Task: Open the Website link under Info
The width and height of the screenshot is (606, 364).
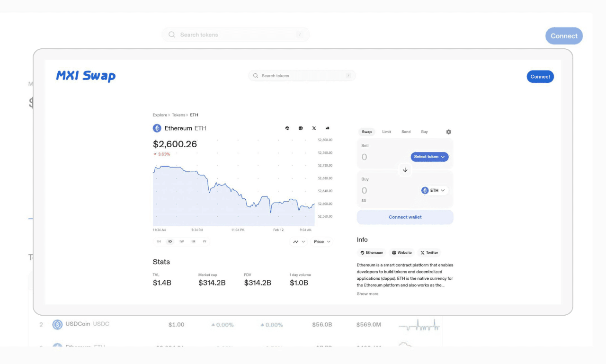Action: pos(402,253)
